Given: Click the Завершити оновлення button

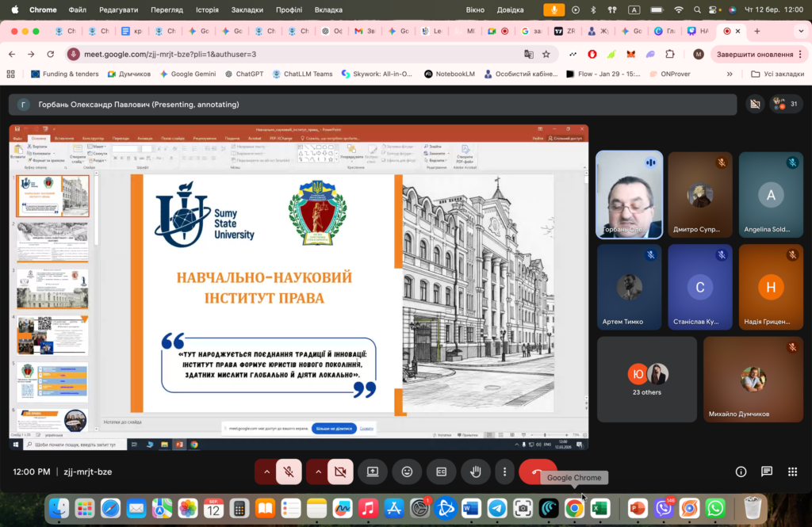Looking at the screenshot, I should point(753,54).
